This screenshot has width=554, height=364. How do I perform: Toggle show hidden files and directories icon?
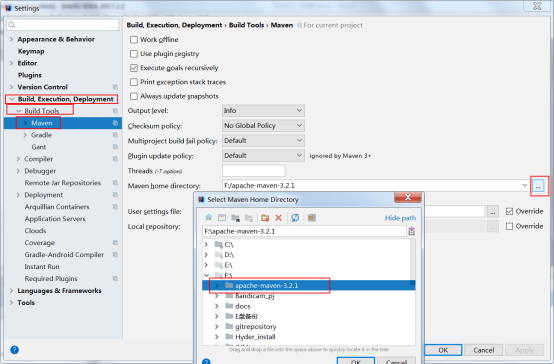(312, 217)
